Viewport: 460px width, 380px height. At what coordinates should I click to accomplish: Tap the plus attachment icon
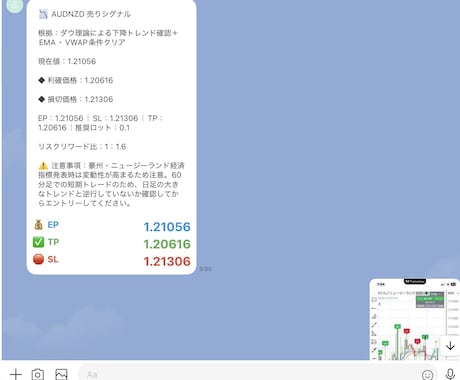point(16,374)
